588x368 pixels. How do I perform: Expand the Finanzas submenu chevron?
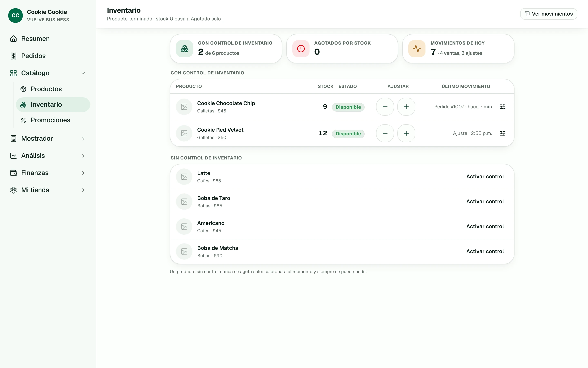[83, 173]
